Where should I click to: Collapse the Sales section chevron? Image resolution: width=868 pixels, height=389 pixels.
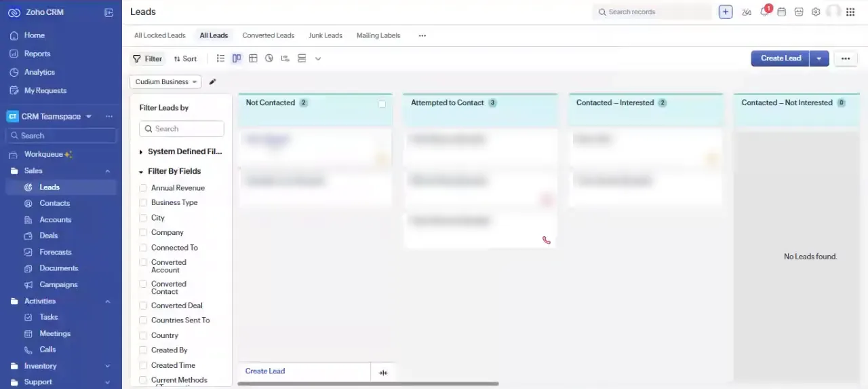click(x=108, y=171)
